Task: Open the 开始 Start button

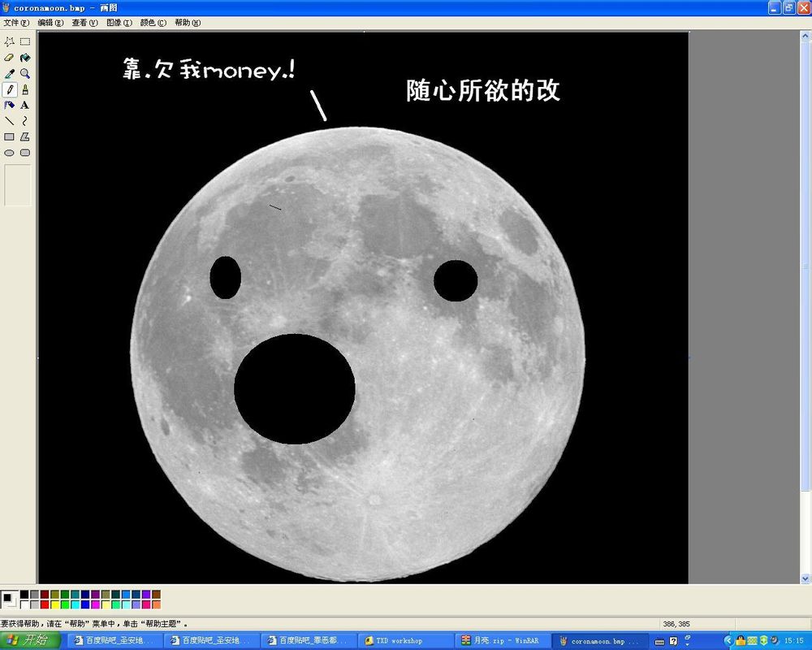Action: pyautogui.click(x=30, y=640)
